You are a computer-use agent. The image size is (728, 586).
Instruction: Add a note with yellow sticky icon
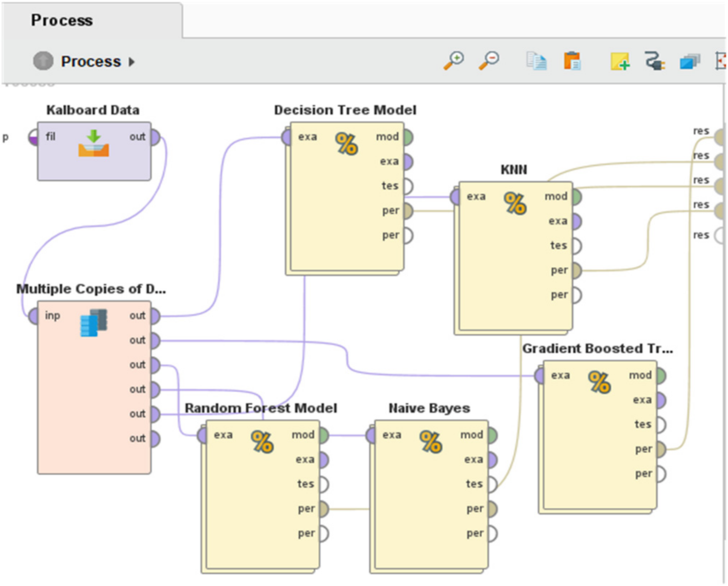click(x=620, y=61)
